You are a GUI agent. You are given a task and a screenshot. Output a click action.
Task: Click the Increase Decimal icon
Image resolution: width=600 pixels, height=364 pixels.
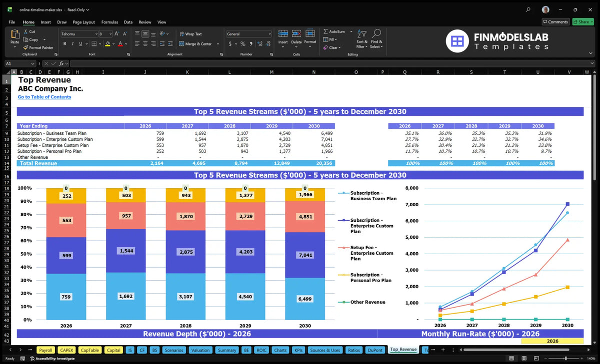pyautogui.click(x=259, y=44)
